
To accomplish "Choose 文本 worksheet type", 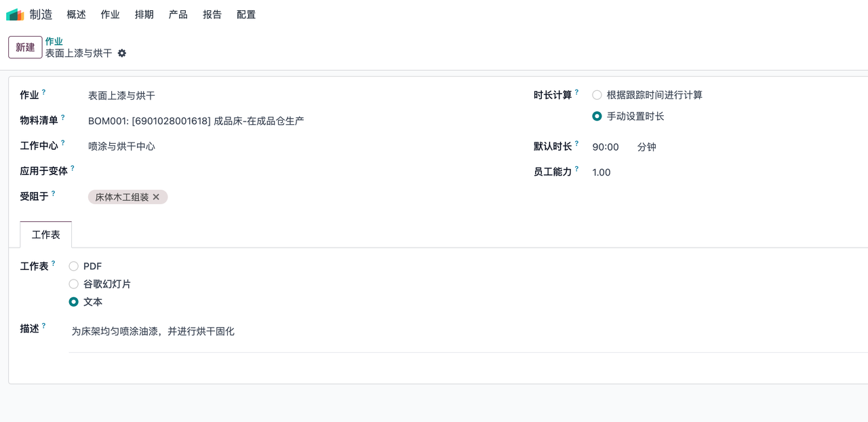I will (x=74, y=301).
